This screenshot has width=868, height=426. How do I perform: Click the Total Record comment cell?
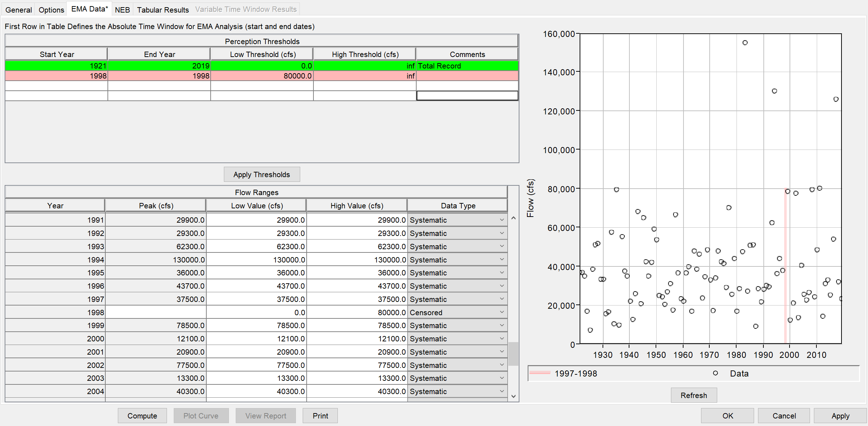pyautogui.click(x=467, y=66)
